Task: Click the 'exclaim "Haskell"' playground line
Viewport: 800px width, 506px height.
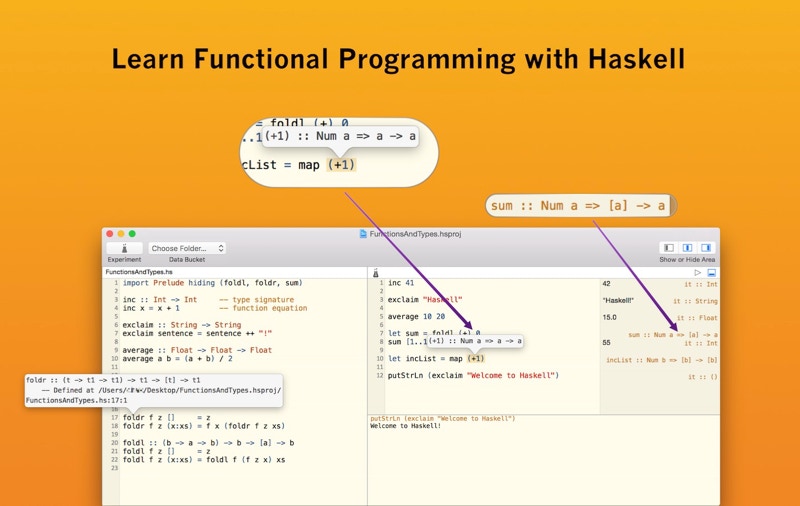Action: point(424,299)
